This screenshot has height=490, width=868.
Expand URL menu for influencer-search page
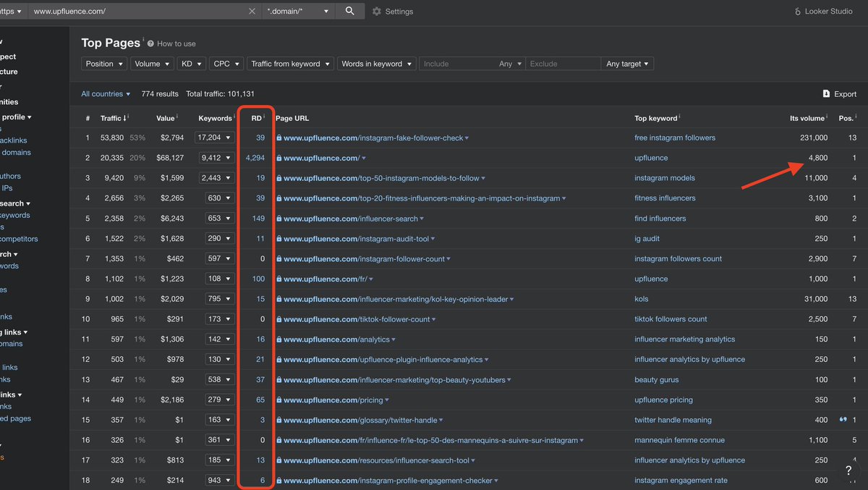pos(422,219)
